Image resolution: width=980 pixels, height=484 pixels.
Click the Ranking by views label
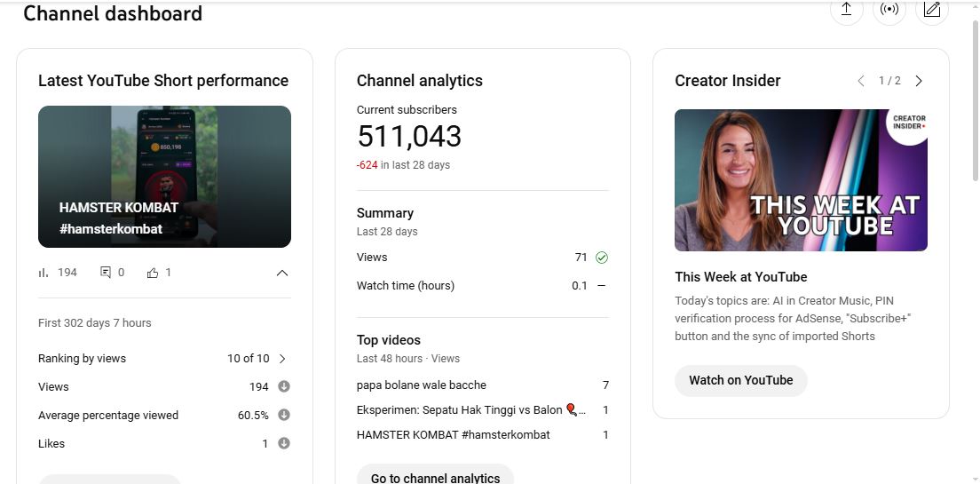pyautogui.click(x=82, y=358)
